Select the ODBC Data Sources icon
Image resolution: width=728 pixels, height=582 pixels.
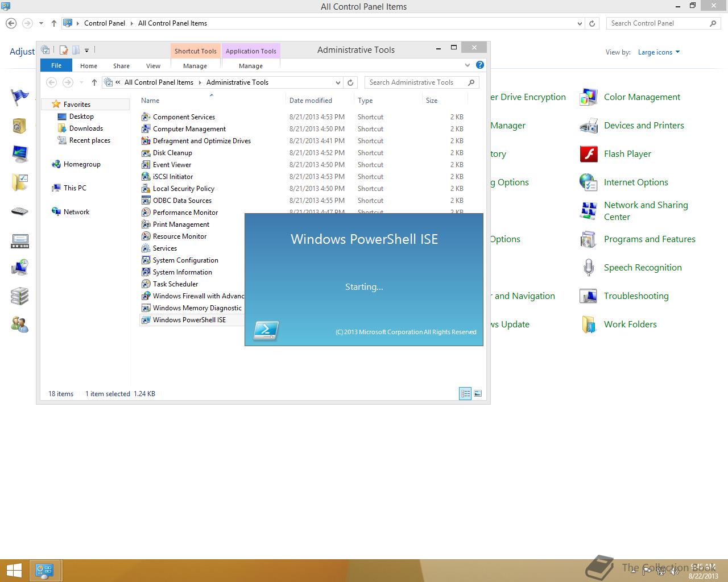(146, 201)
